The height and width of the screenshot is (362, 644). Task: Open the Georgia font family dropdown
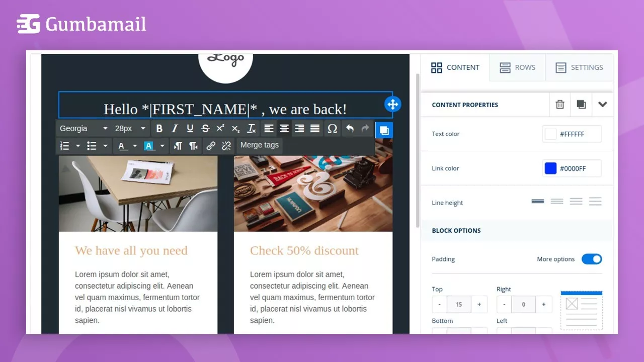(83, 129)
